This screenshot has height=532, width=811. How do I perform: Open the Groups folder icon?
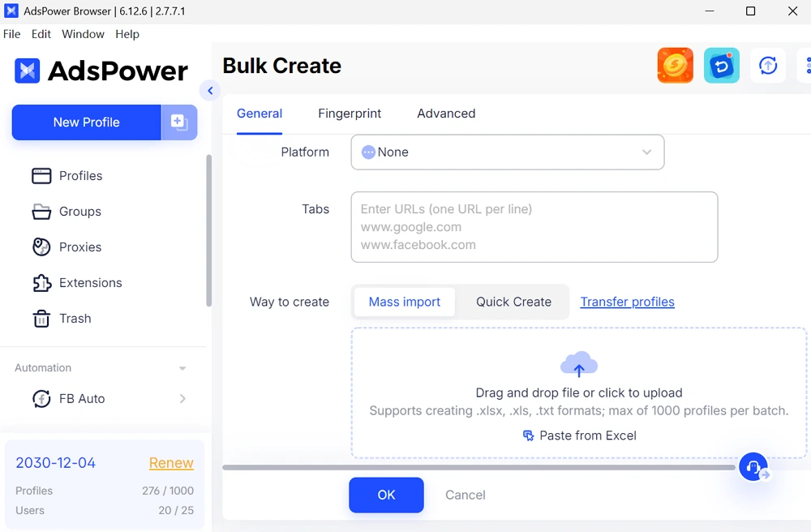[41, 212]
